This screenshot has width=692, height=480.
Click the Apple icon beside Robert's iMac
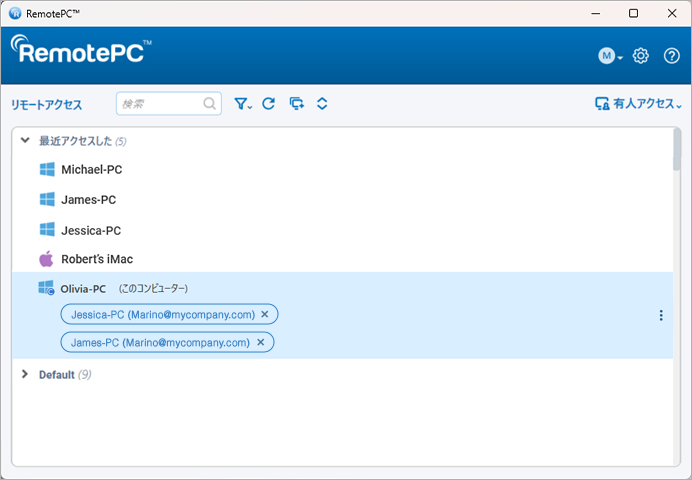pyautogui.click(x=46, y=259)
